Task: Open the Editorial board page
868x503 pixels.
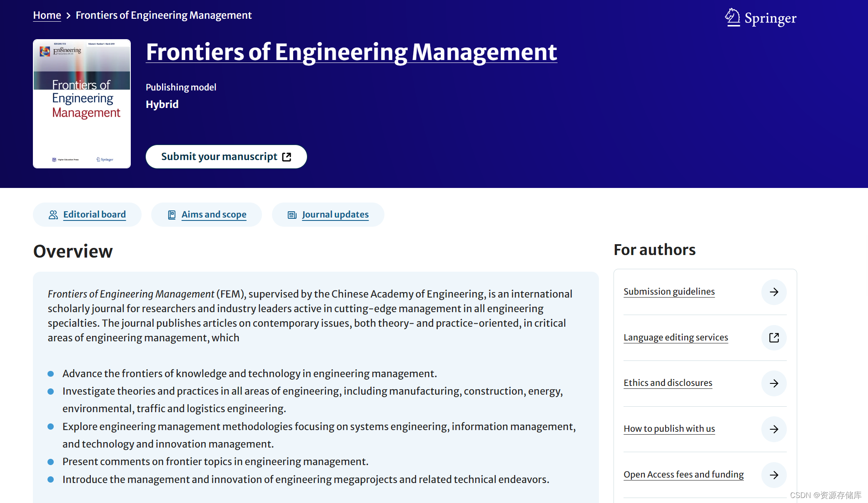Action: pos(94,214)
